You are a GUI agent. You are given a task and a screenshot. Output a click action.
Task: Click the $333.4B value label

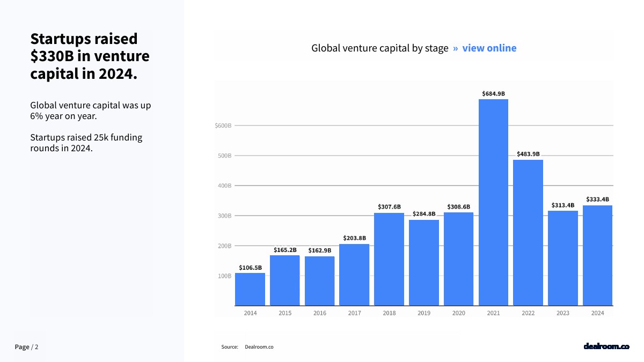[597, 200]
